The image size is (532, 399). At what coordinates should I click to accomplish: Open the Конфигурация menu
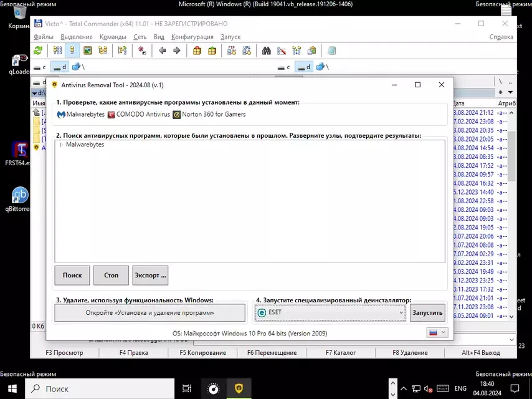192,37
